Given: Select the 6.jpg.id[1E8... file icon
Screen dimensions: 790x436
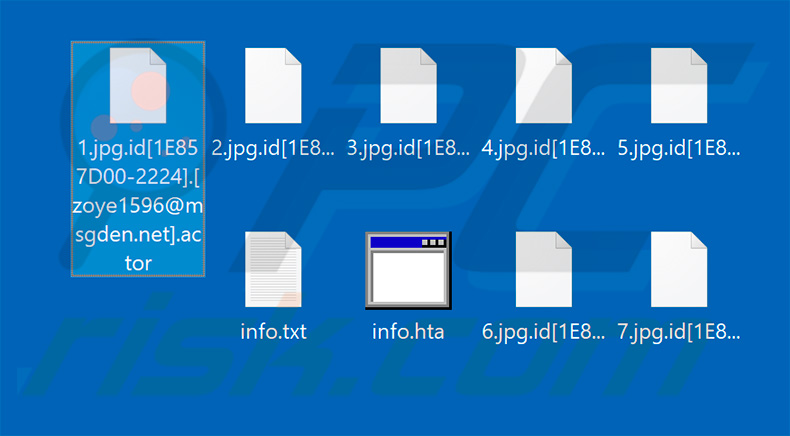Looking at the screenshot, I should (x=544, y=269).
